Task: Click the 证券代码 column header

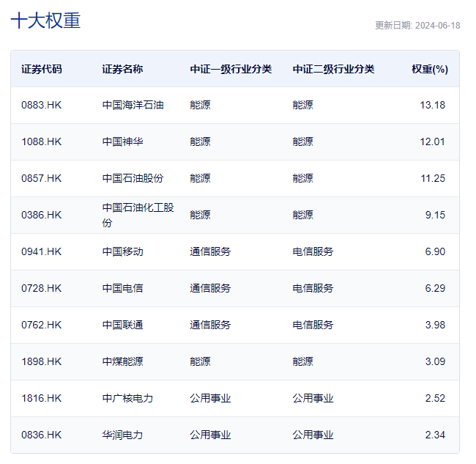Action: 42,69
